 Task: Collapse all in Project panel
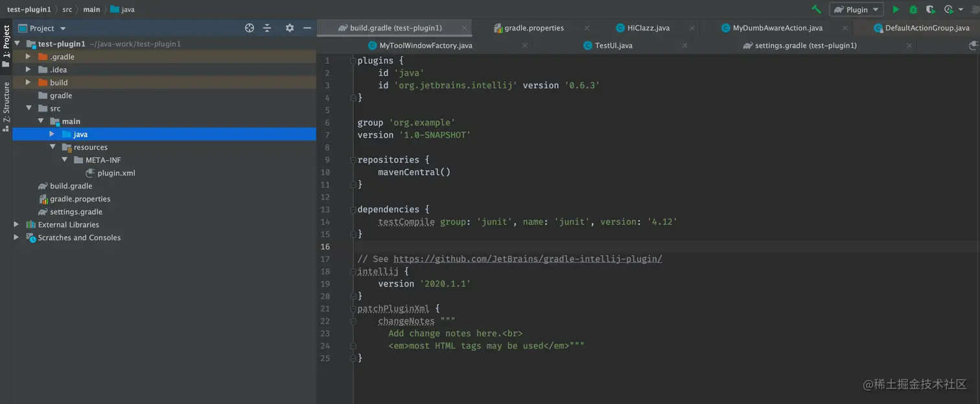point(267,28)
